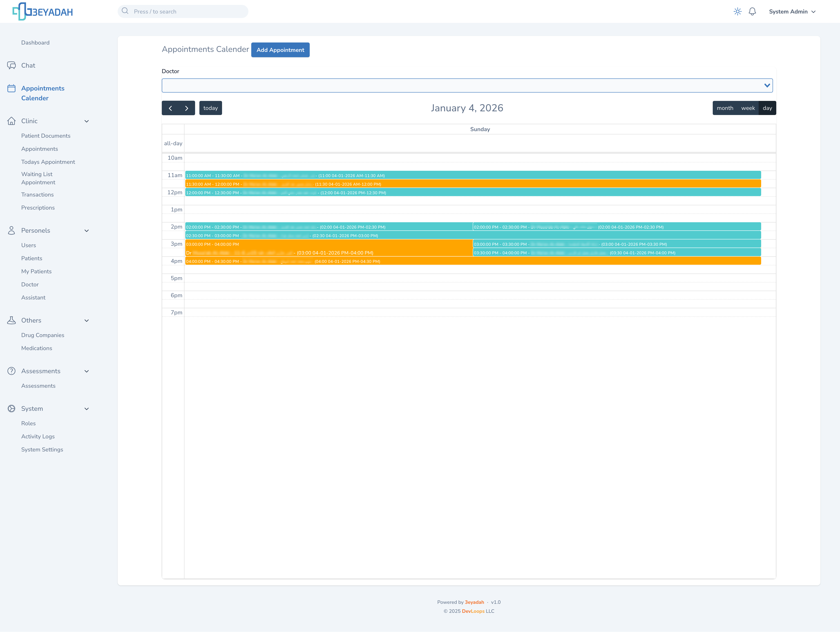Switch calendar to week view
Viewport: 840px width, 632px height.
coord(748,108)
